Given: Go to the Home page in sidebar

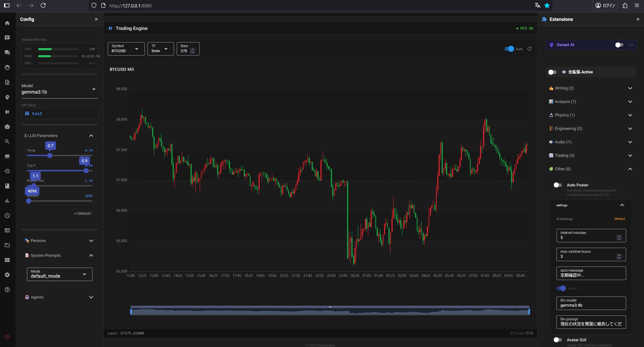Looking at the screenshot, I should (x=7, y=23).
